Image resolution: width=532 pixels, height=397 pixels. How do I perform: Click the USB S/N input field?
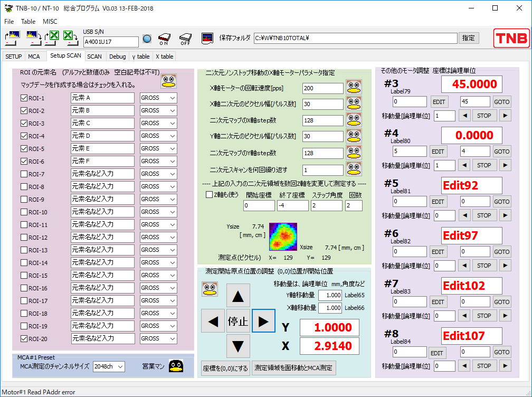tap(111, 42)
